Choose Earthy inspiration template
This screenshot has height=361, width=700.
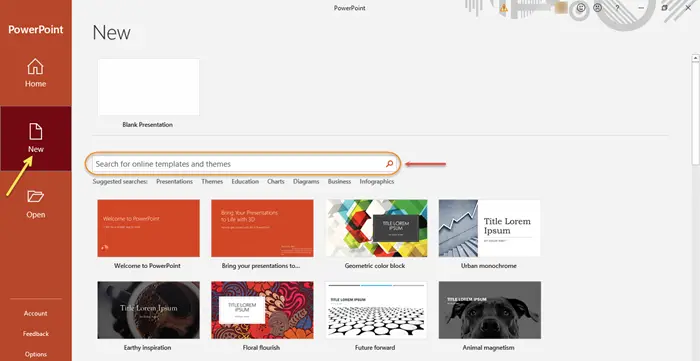pyautogui.click(x=148, y=310)
